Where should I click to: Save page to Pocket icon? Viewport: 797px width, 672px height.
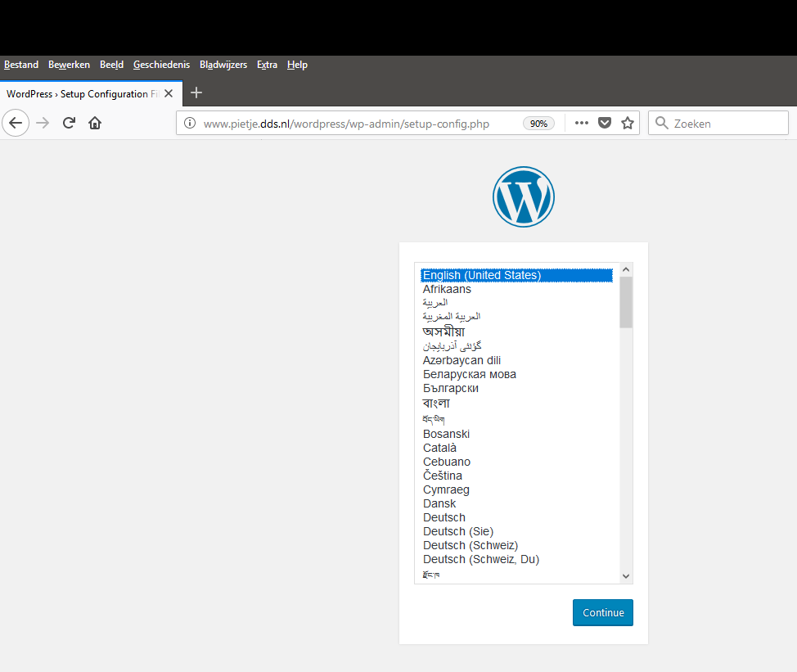click(x=605, y=123)
